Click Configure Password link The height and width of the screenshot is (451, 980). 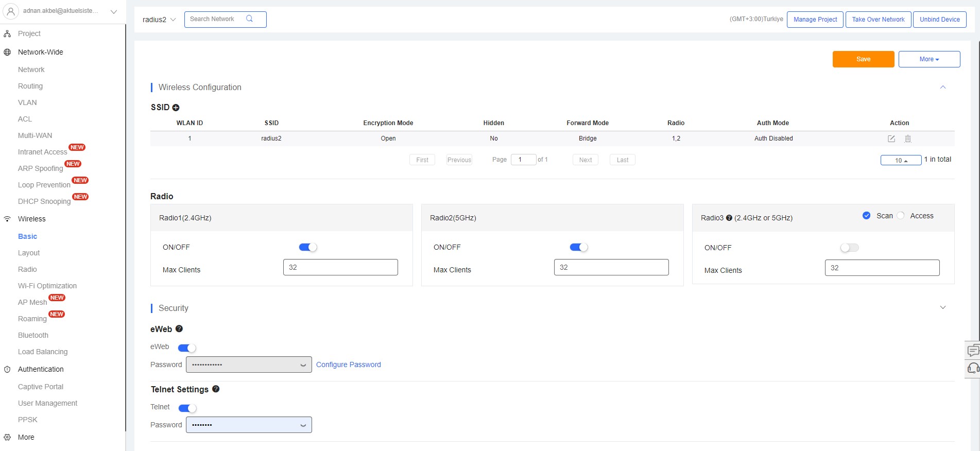[x=349, y=365]
